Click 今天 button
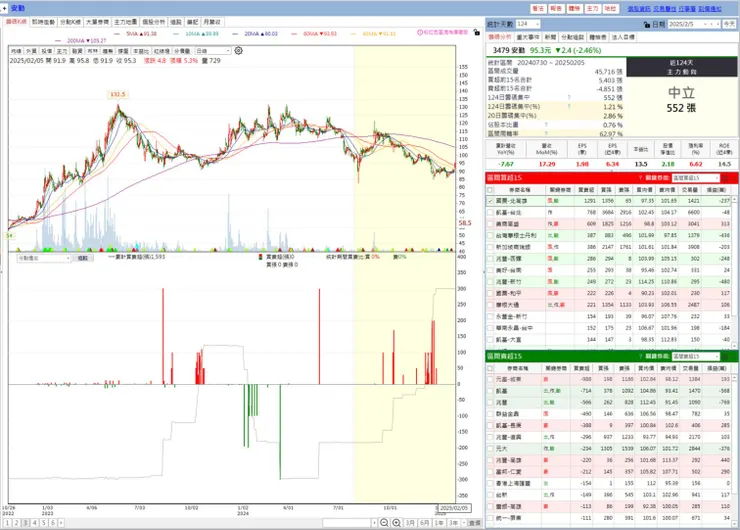Screen dimensions: 740x530 [x=729, y=24]
